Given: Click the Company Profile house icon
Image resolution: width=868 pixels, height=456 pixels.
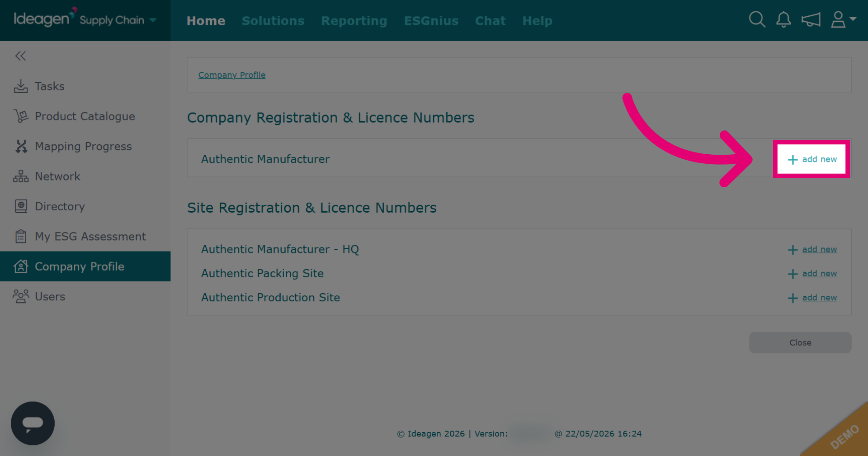Looking at the screenshot, I should click(21, 266).
